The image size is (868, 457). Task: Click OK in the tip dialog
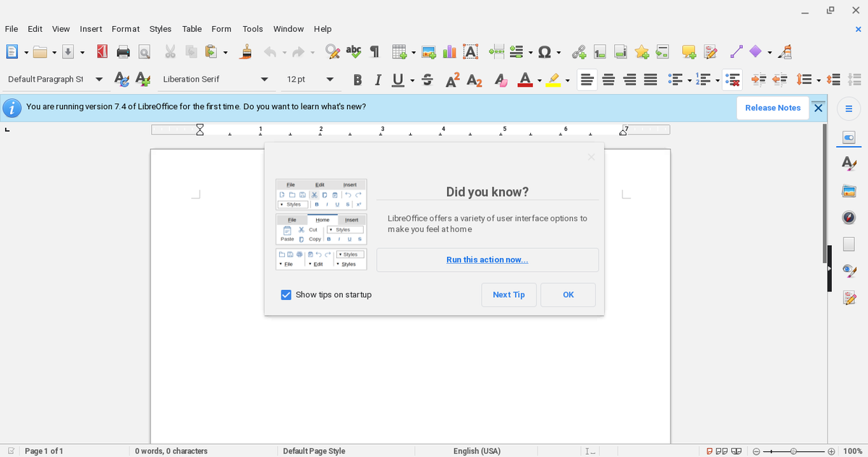[x=569, y=295]
